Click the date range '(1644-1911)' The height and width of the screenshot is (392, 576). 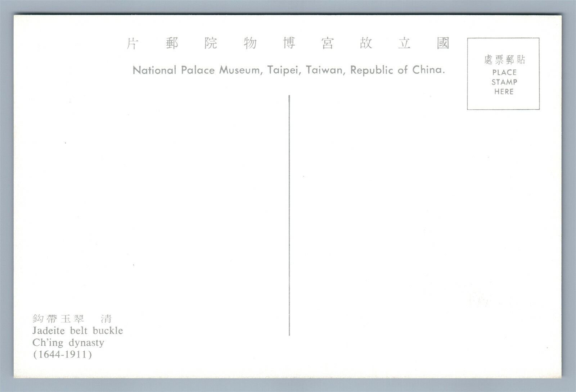coord(62,355)
